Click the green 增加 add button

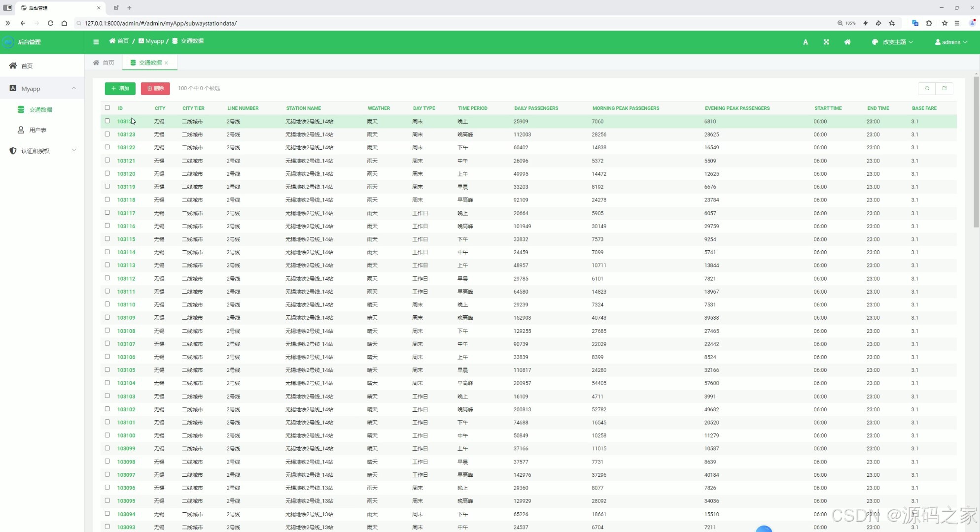coord(120,88)
